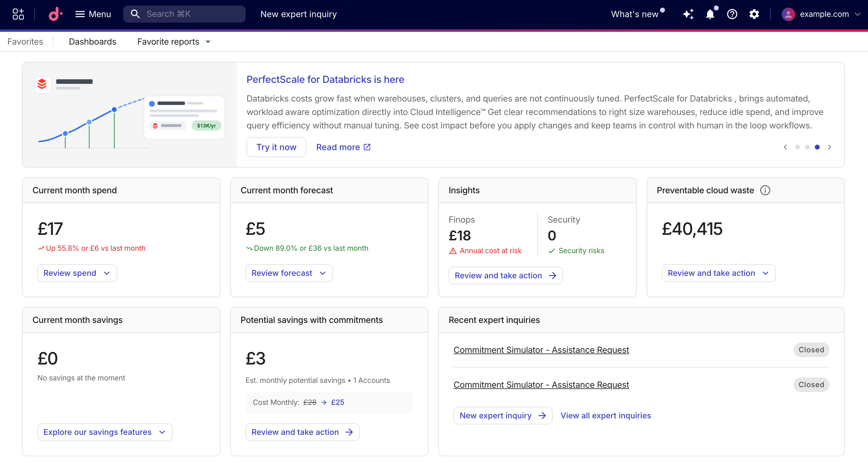
Task: Click the Finops £18 value
Action: (x=460, y=235)
